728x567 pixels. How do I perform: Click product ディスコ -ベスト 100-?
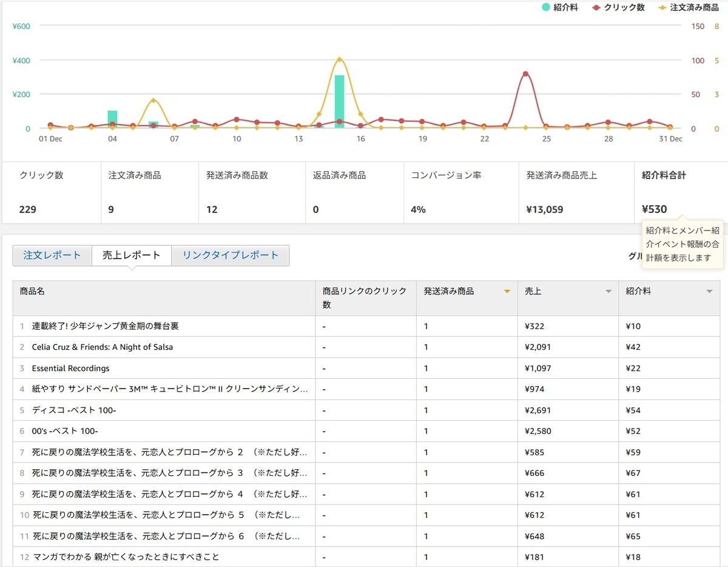74,410
